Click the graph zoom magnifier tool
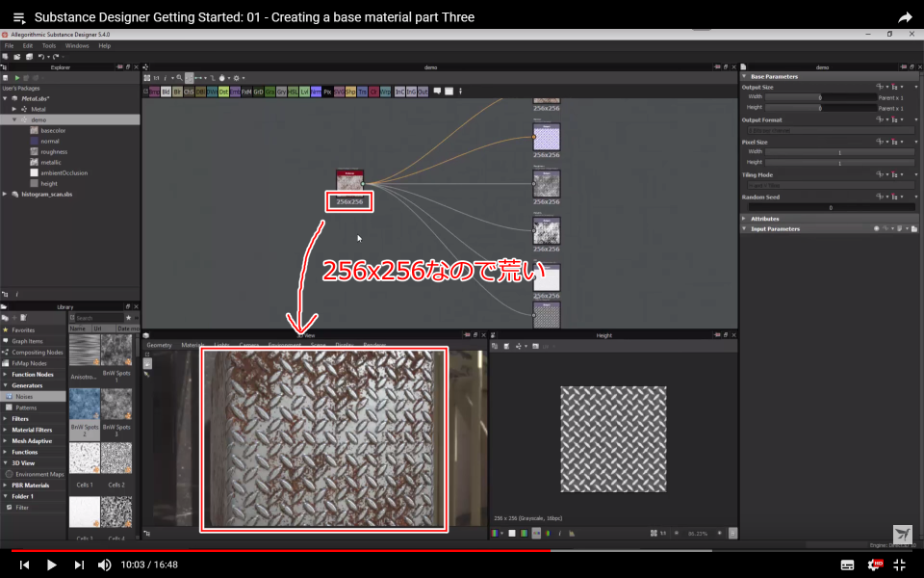 179,78
